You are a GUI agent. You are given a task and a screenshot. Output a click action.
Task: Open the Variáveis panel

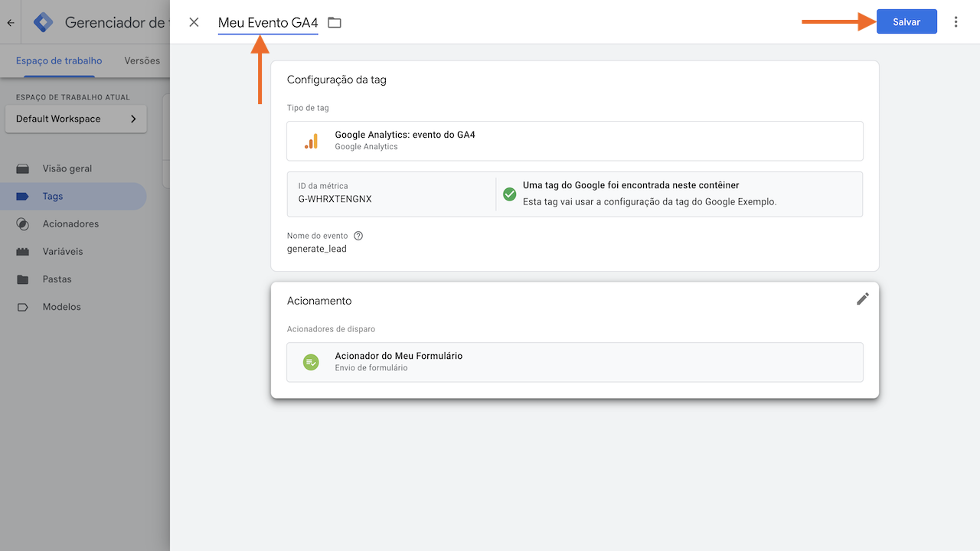click(60, 251)
